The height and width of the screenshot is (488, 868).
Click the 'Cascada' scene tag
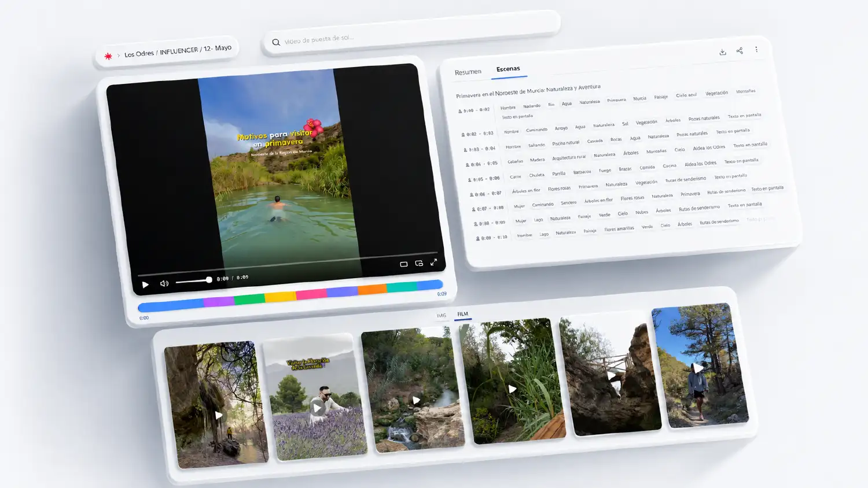click(595, 141)
